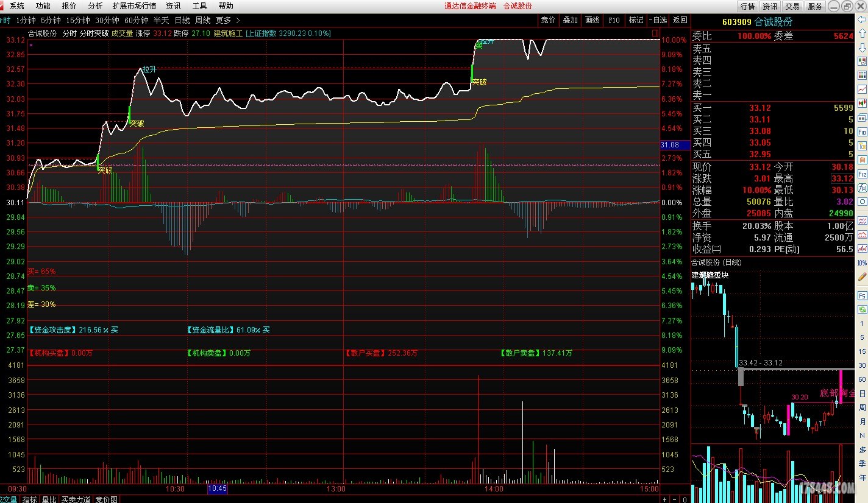Click the 交易 button at top right
Image resolution: width=868 pixels, height=503 pixels.
tap(792, 6)
